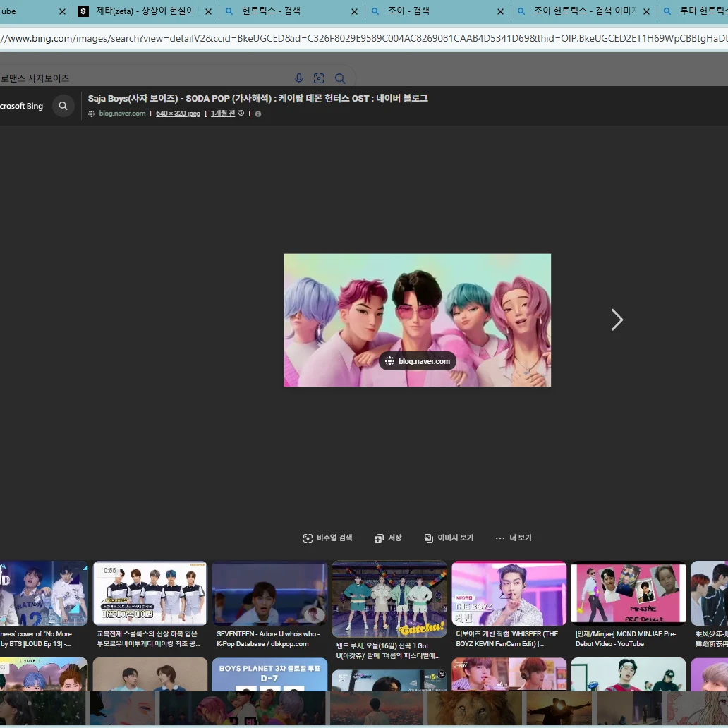The width and height of the screenshot is (728, 728).
Task: Click the 'No More' by BTS [LOUD Ep 13] caption
Action: click(36, 639)
